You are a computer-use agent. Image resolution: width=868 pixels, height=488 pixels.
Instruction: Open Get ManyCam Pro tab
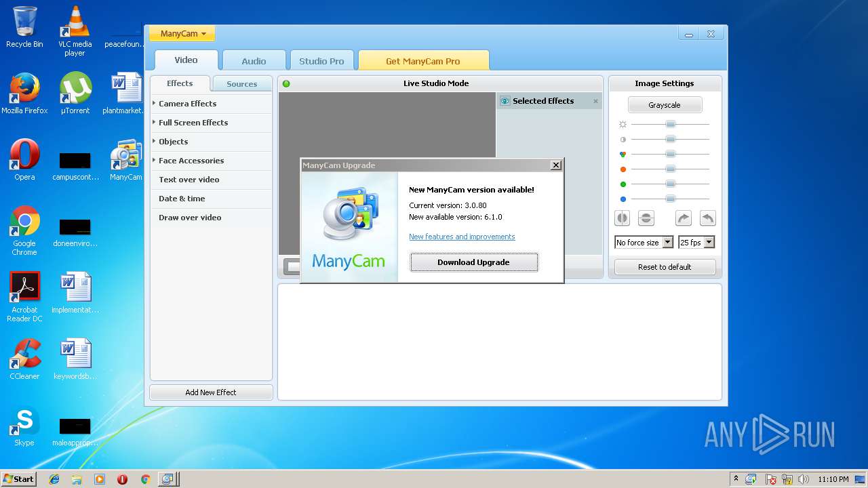coord(423,61)
